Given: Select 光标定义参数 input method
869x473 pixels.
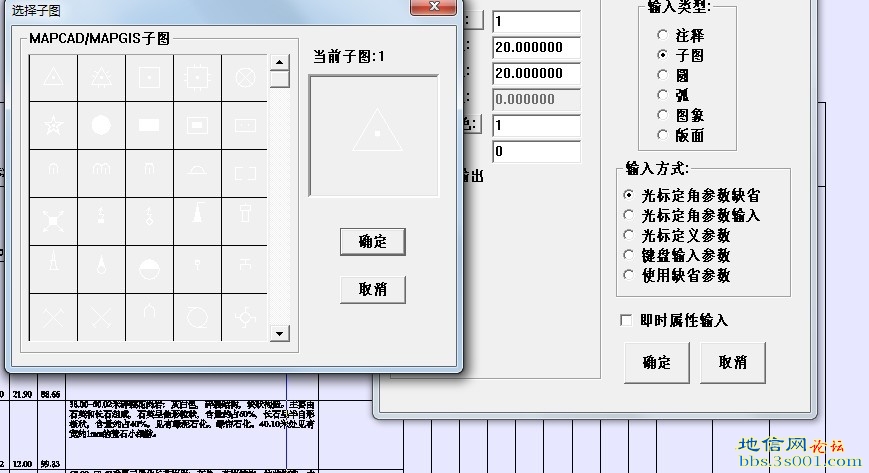Looking at the screenshot, I should [628, 235].
